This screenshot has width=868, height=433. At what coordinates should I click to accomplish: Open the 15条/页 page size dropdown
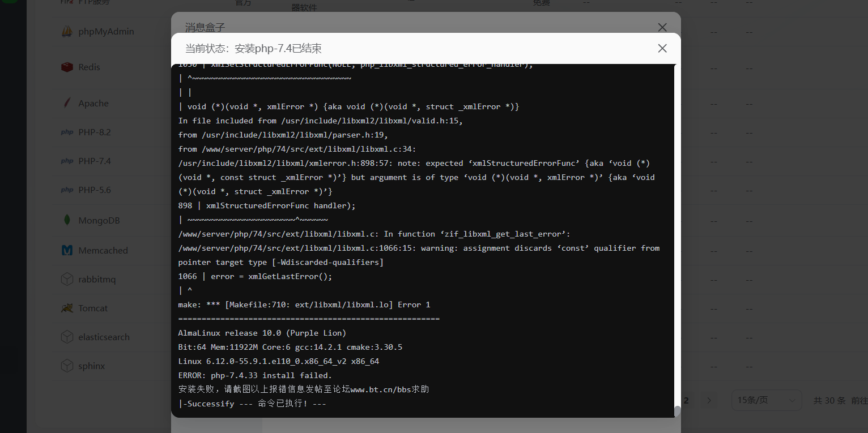[x=766, y=401]
